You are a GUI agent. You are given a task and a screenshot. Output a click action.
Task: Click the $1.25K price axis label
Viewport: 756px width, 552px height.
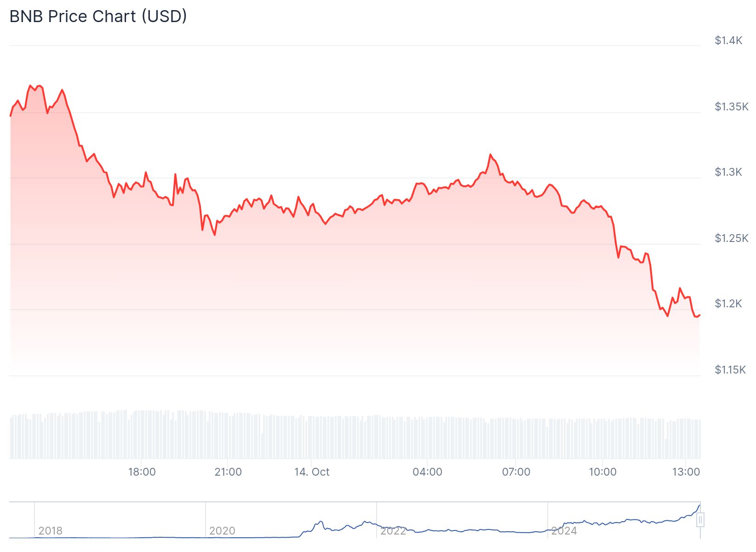[x=731, y=238]
